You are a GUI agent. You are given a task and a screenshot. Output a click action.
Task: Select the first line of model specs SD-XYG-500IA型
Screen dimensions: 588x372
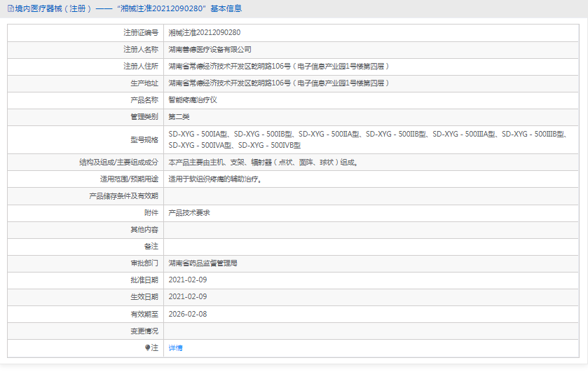click(368, 134)
